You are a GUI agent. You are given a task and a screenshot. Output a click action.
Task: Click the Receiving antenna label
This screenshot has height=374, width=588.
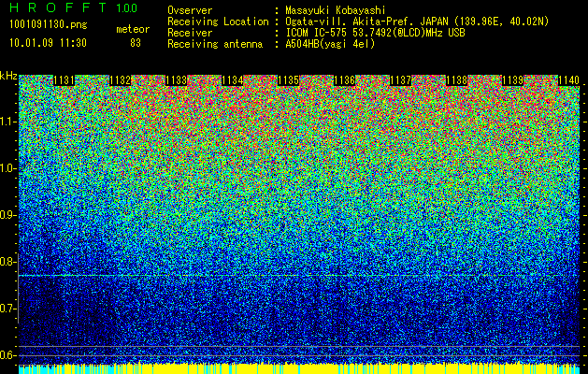[215, 44]
